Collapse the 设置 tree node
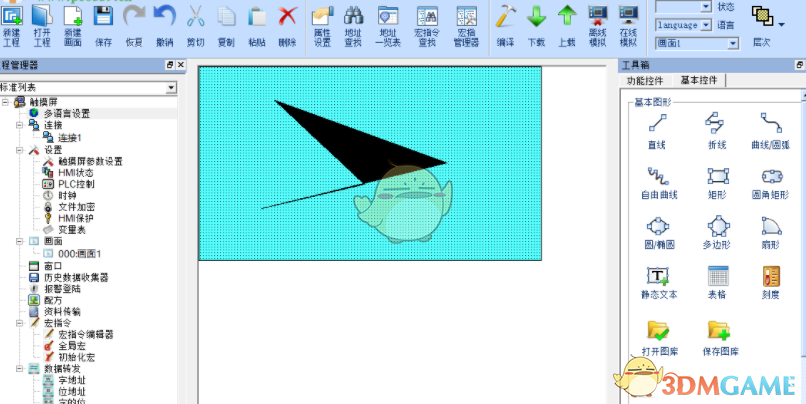The height and width of the screenshot is (404, 806). click(x=20, y=150)
